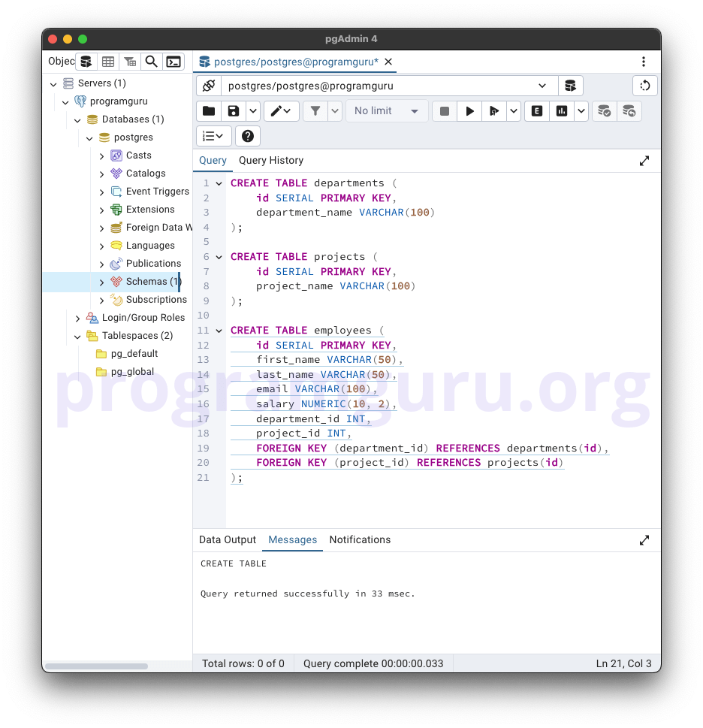Open the filter options dropdown arrow
This screenshot has width=703, height=728.
(334, 111)
